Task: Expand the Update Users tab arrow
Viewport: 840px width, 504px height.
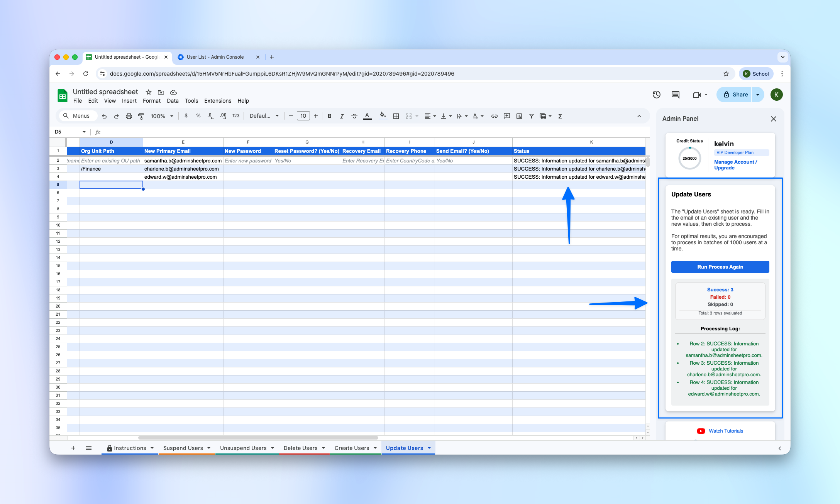Action: 429,448
